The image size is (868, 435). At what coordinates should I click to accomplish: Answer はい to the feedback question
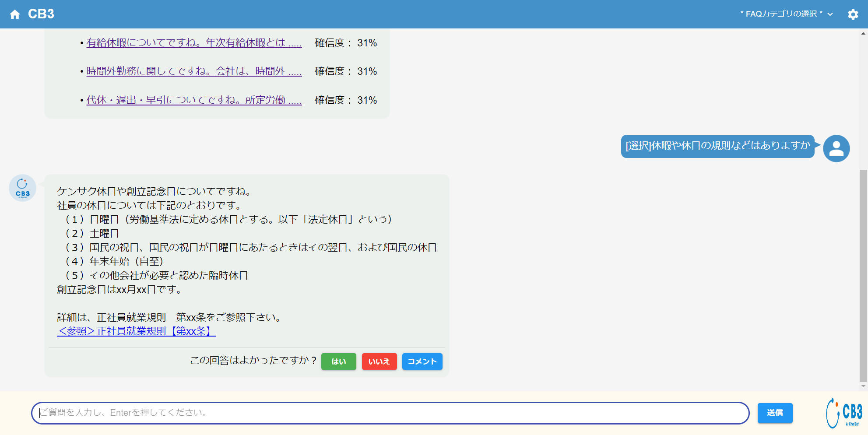coord(338,361)
